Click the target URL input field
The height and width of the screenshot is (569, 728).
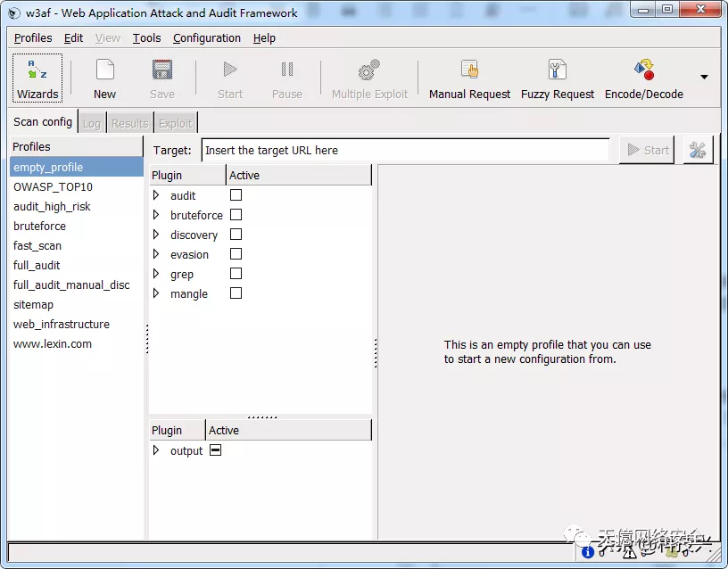click(x=405, y=151)
